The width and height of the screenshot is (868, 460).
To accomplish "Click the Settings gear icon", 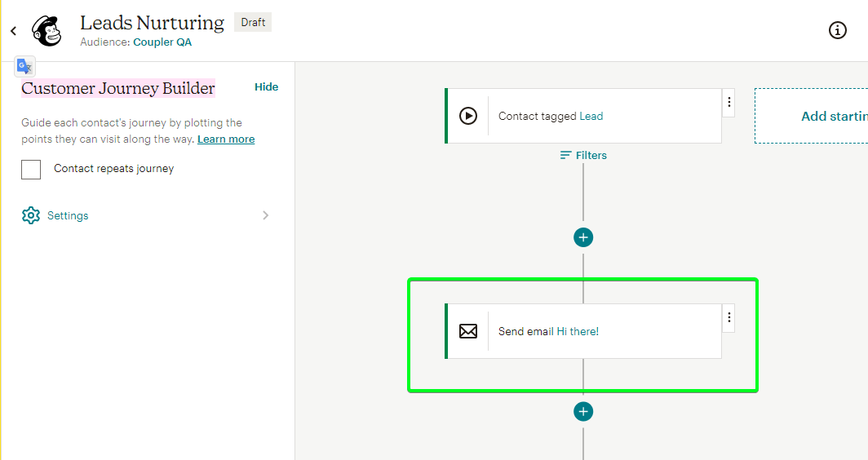I will [x=31, y=215].
